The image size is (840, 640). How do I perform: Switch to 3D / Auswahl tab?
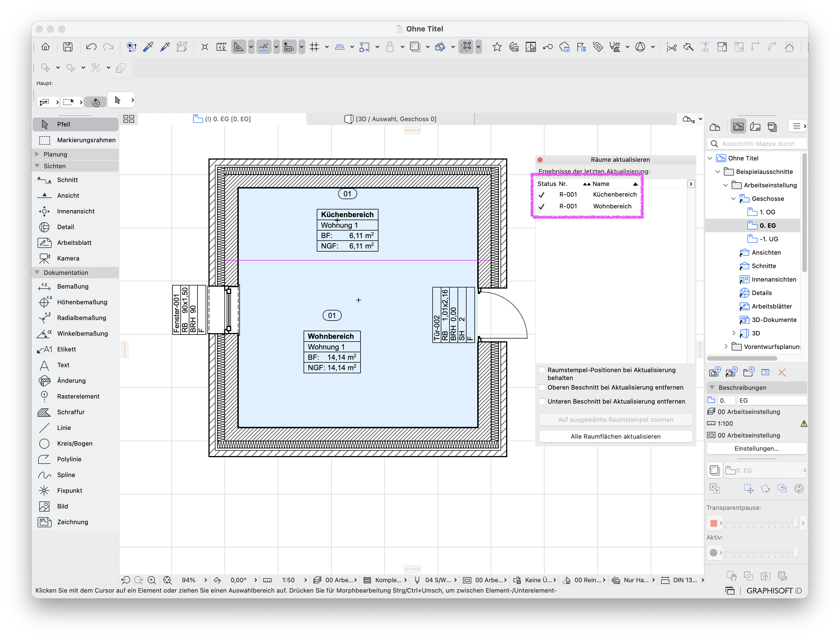(x=391, y=119)
